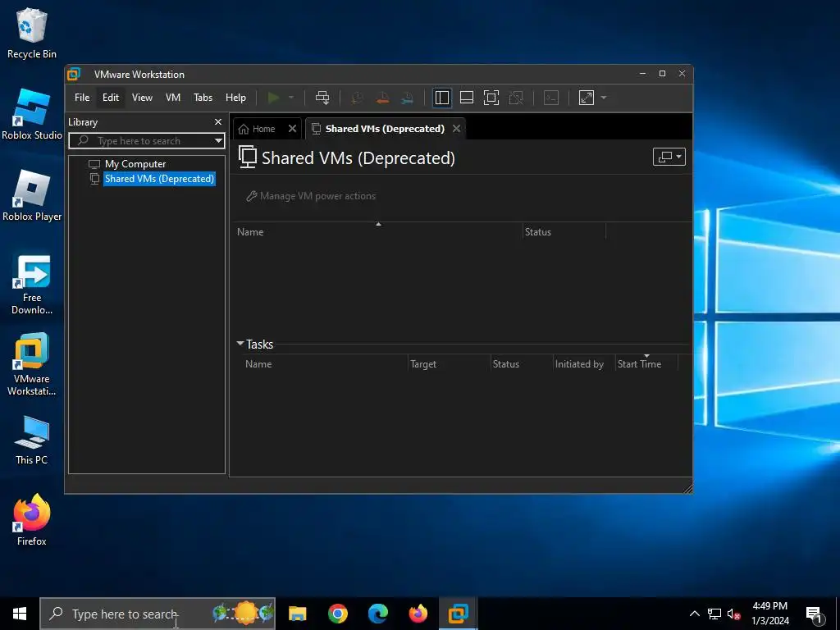Click the network tray icon
The width and height of the screenshot is (840, 630).
pos(714,614)
